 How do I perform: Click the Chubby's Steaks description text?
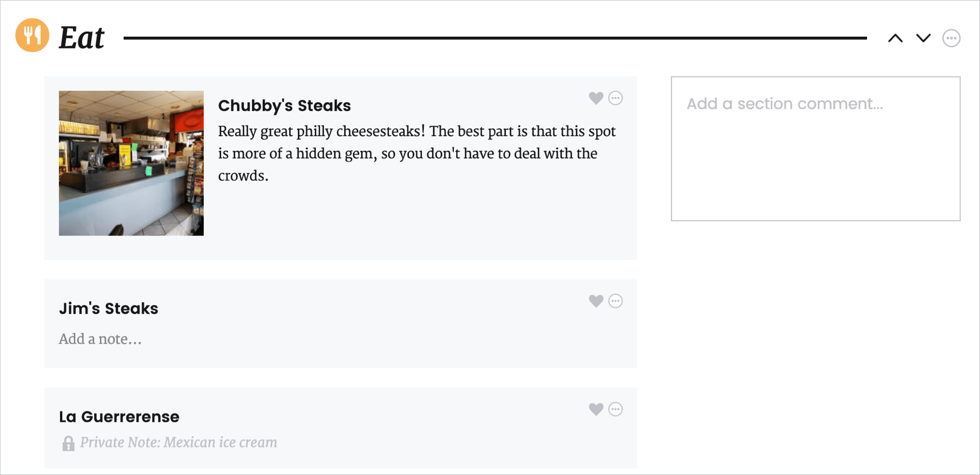[x=417, y=153]
